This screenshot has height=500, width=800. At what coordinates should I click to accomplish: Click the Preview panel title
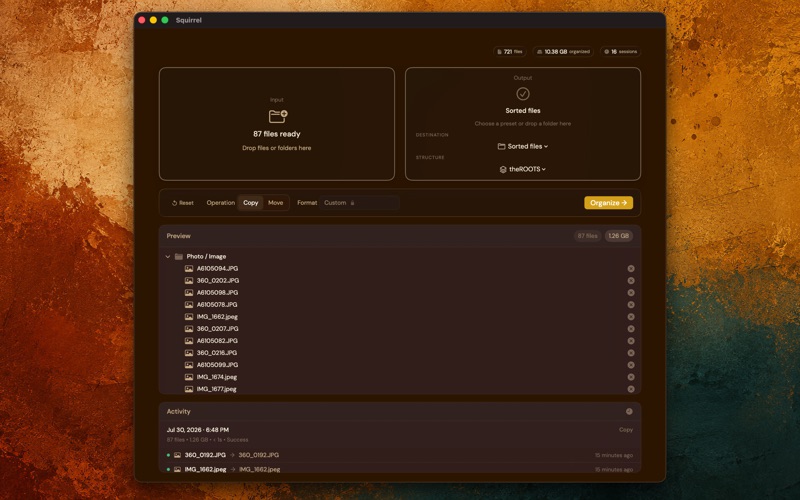(x=179, y=236)
